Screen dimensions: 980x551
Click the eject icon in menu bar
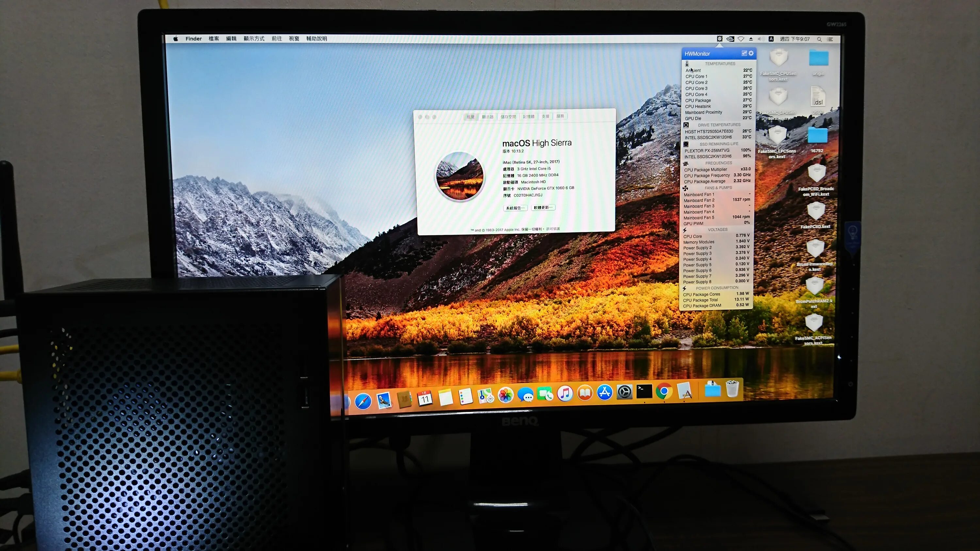[751, 39]
